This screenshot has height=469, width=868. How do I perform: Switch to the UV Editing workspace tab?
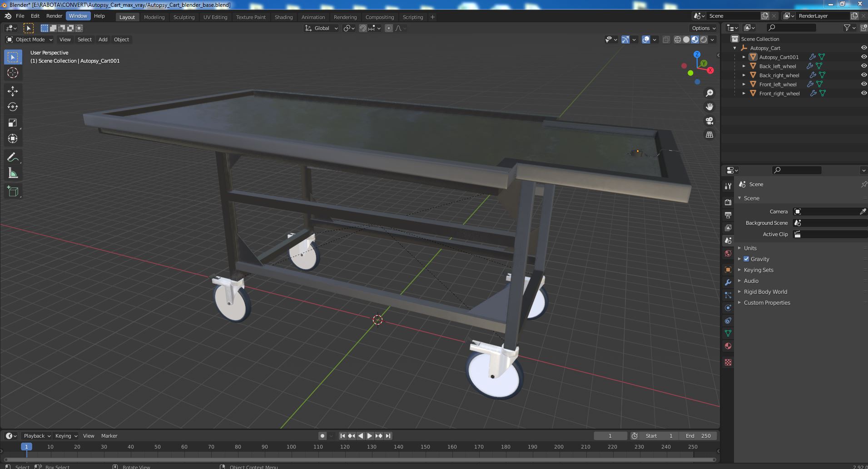click(215, 17)
